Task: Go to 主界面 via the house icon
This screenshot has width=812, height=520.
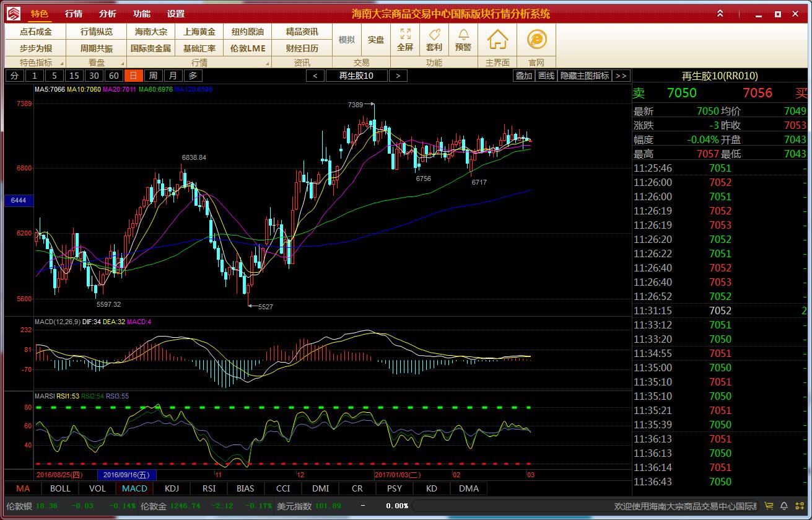Action: point(497,40)
